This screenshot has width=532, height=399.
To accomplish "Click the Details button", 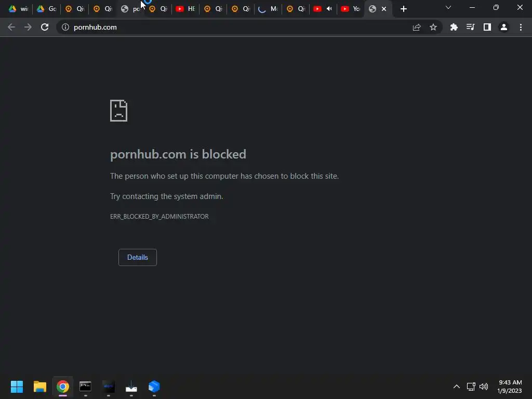I will [x=137, y=257].
